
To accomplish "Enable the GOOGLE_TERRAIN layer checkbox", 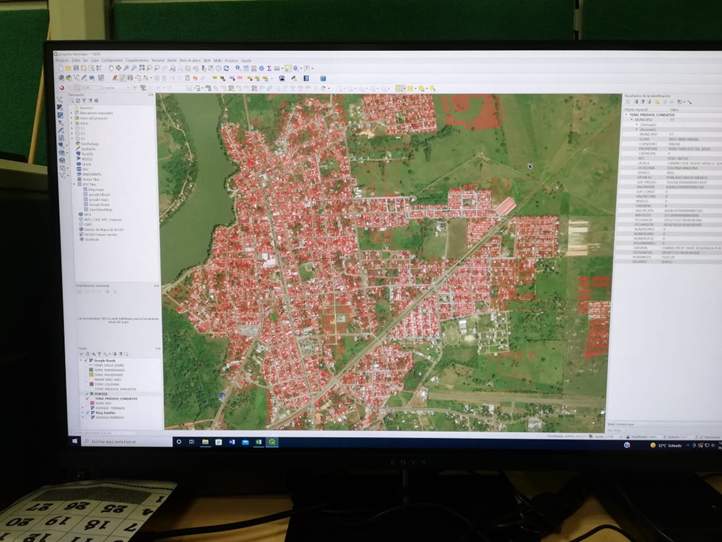I will tap(87, 408).
